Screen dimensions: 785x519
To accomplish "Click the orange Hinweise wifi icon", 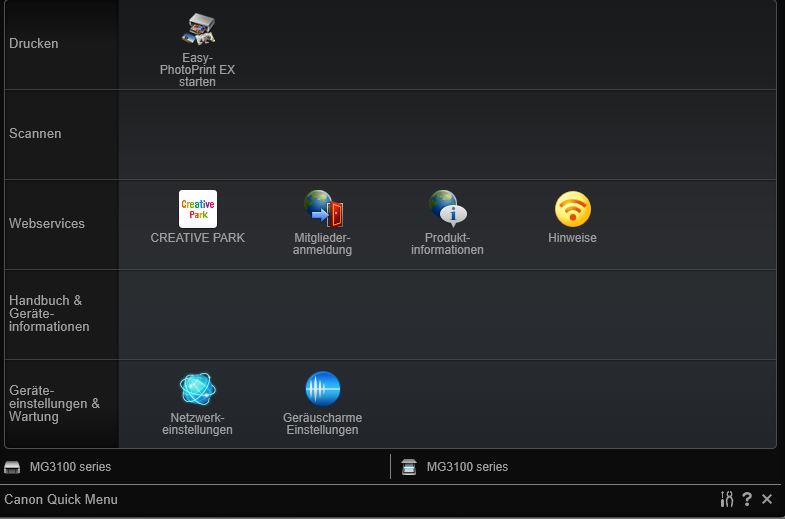I will (x=573, y=209).
